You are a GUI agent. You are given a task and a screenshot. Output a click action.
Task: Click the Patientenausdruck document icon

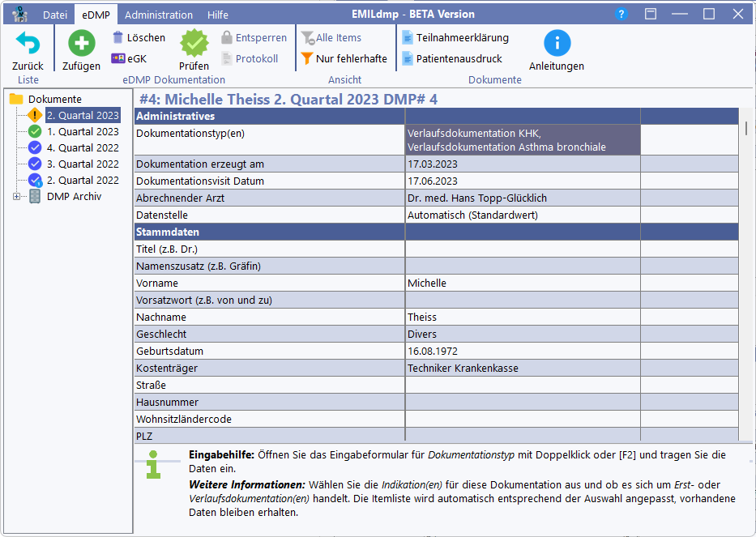[x=408, y=58]
